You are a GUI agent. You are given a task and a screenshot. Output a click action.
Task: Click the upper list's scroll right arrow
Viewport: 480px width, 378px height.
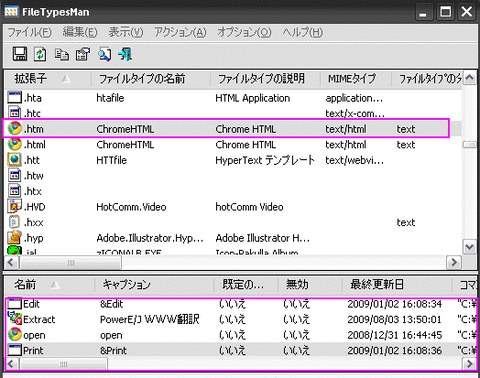pyautogui.click(x=454, y=262)
